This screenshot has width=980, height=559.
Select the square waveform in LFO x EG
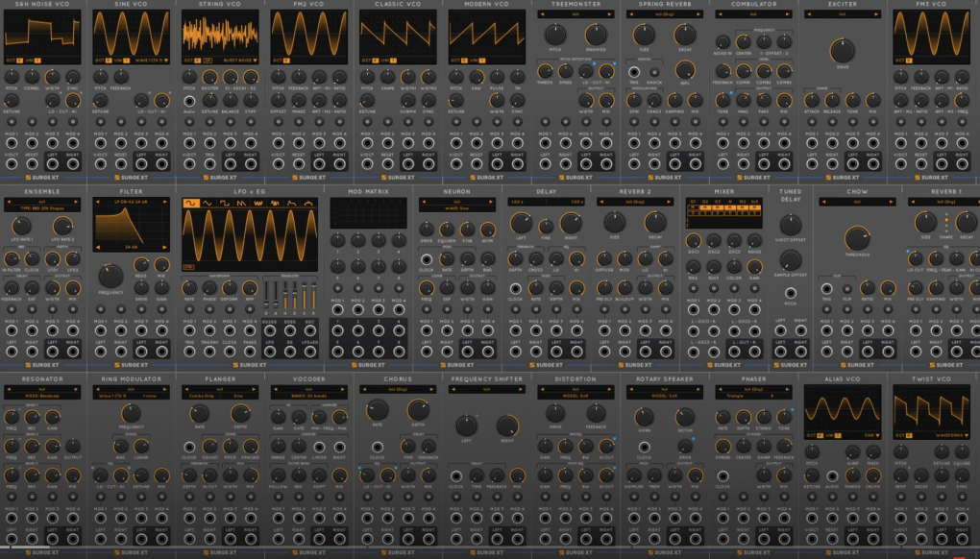coord(225,204)
